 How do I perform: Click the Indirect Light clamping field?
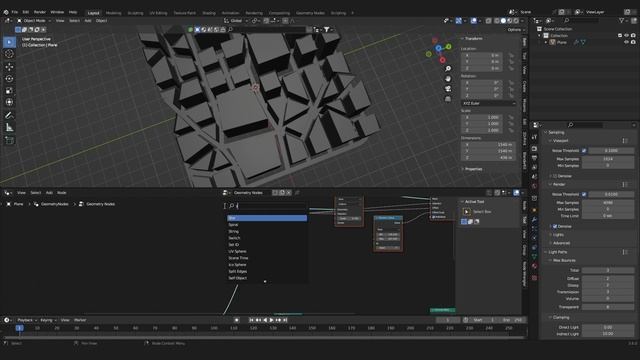pos(608,333)
